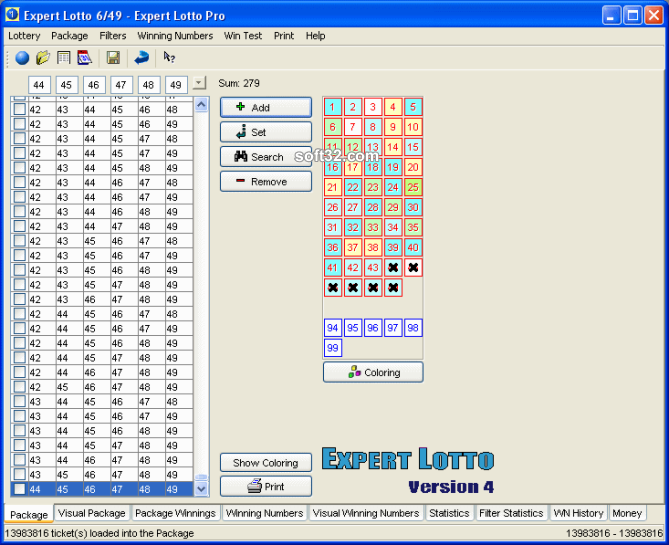Select number 7 in the number grid

352,127
